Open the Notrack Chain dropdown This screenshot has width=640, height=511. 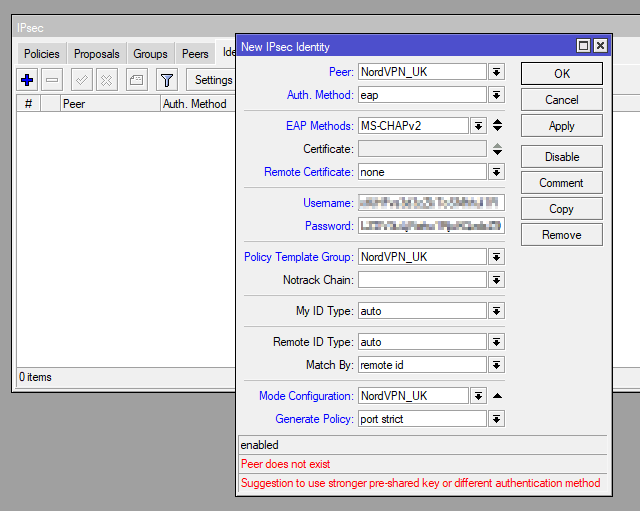click(496, 280)
